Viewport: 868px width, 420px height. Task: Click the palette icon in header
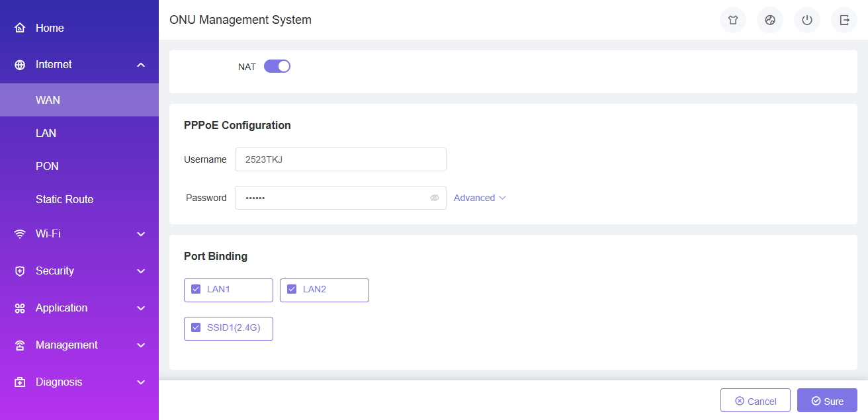click(770, 20)
